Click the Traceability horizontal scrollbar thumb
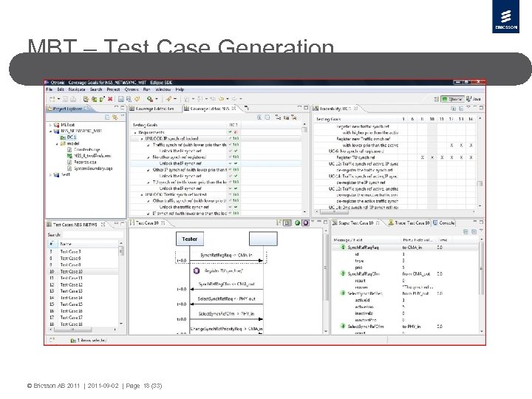Image resolution: width=532 pixels, height=399 pixels. (334, 212)
